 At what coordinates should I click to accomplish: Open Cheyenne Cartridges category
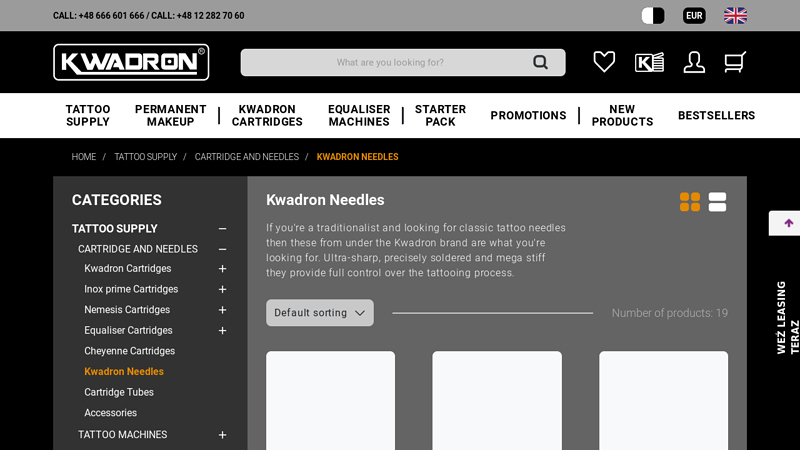(x=130, y=351)
